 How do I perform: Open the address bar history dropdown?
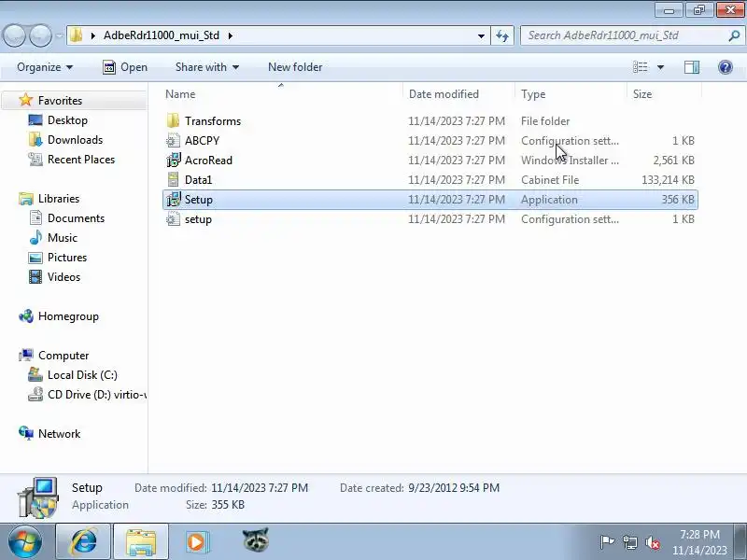click(481, 35)
